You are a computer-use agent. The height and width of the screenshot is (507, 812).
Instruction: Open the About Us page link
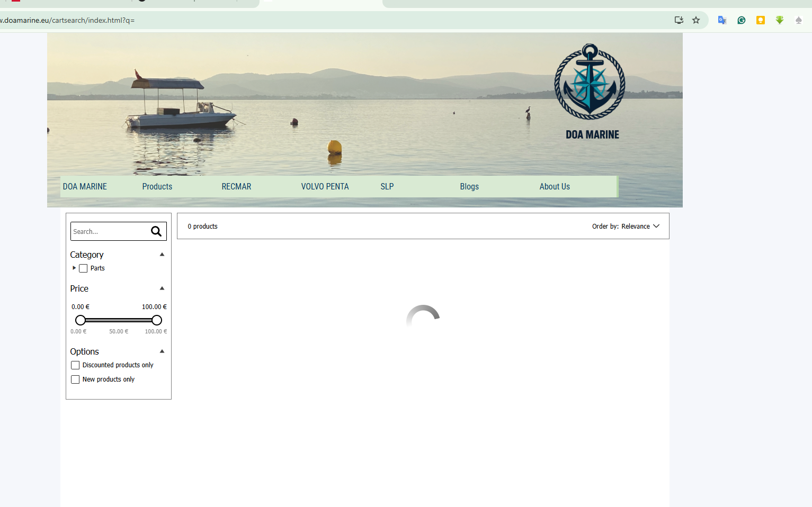coord(555,187)
